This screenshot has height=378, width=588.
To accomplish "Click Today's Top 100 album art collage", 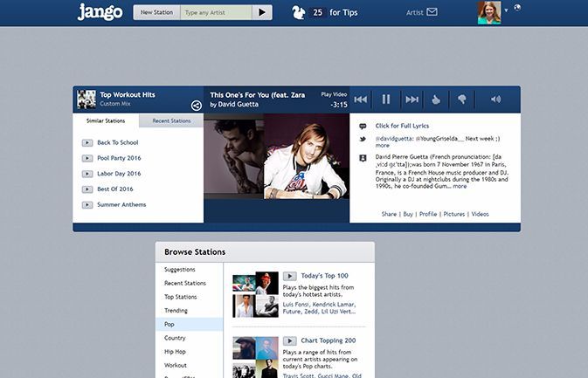I will point(255,294).
